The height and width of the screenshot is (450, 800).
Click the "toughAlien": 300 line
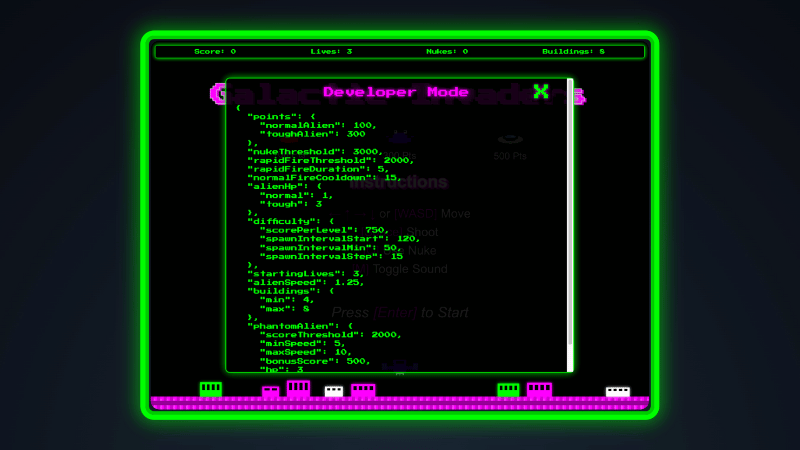tap(312, 134)
